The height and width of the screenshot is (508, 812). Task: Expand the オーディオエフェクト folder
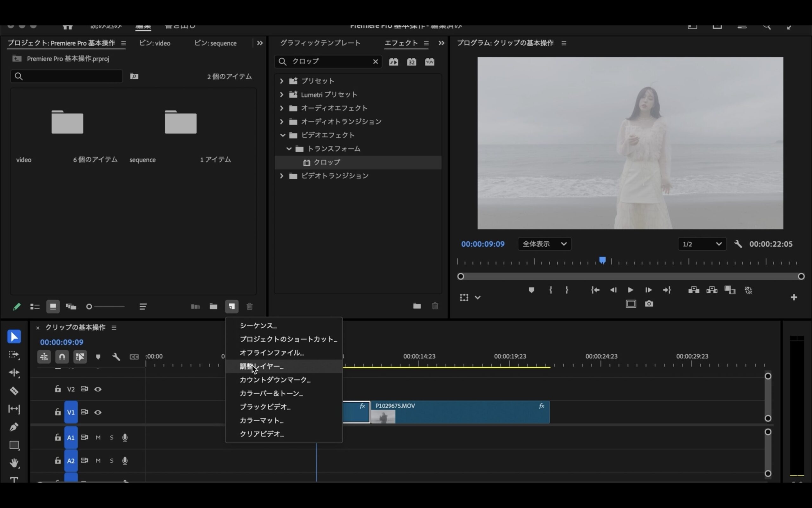pos(282,108)
